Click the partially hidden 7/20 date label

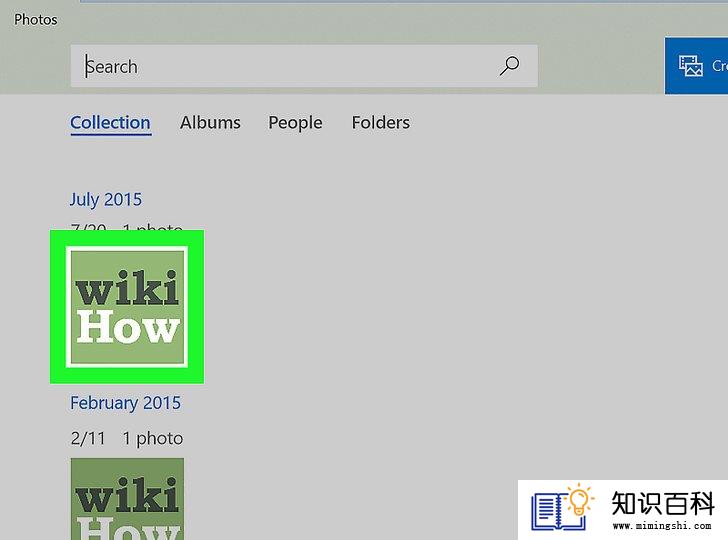[89, 227]
